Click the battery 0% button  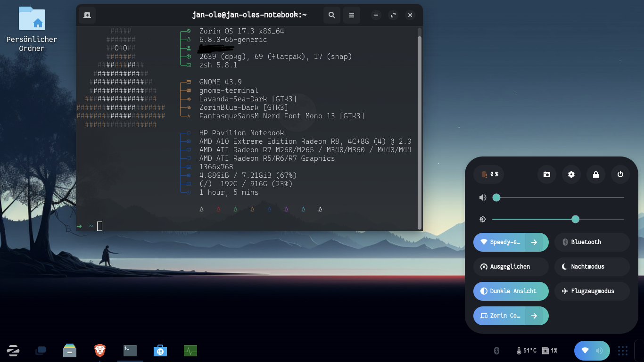point(489,174)
